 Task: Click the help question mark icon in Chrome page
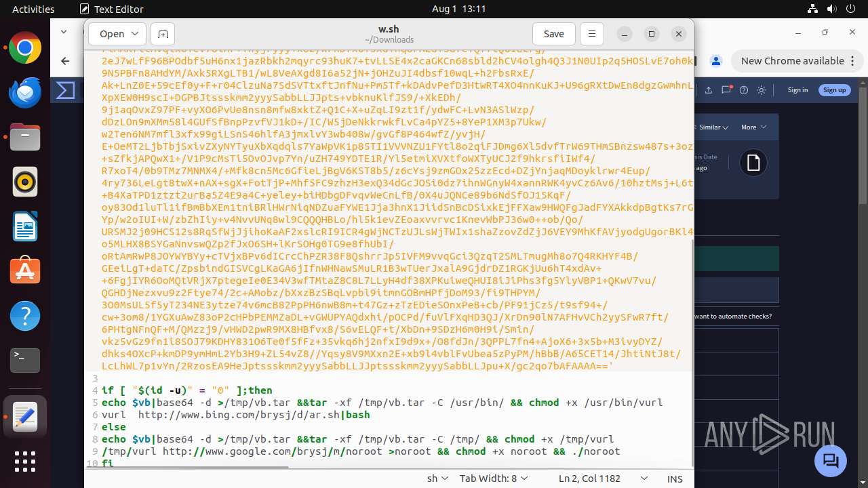coord(744,90)
